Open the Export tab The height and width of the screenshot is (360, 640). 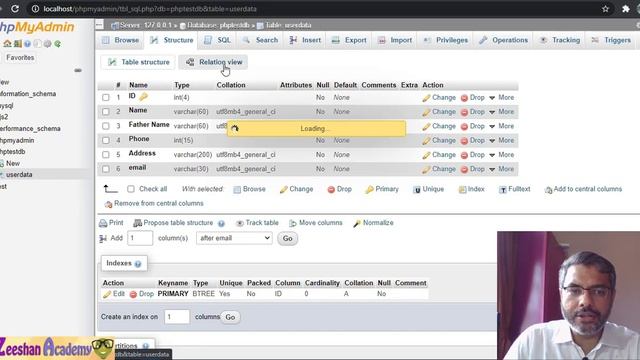[349, 40]
